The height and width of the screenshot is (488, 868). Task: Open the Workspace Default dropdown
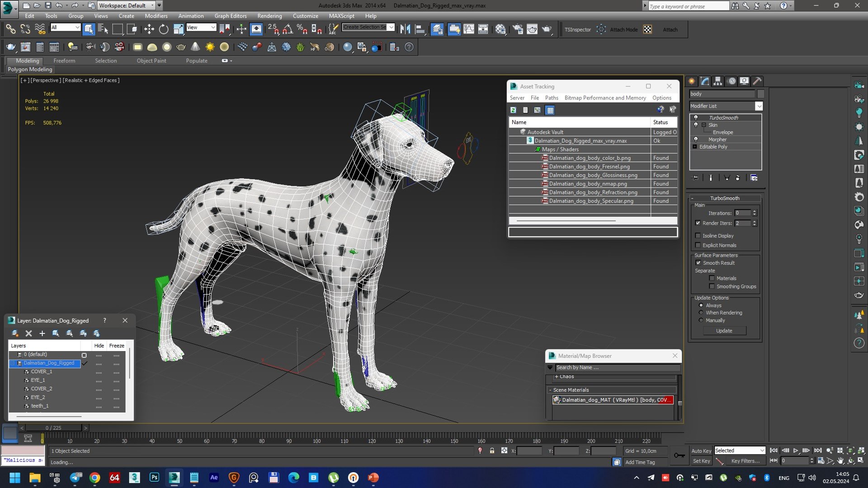126,5
